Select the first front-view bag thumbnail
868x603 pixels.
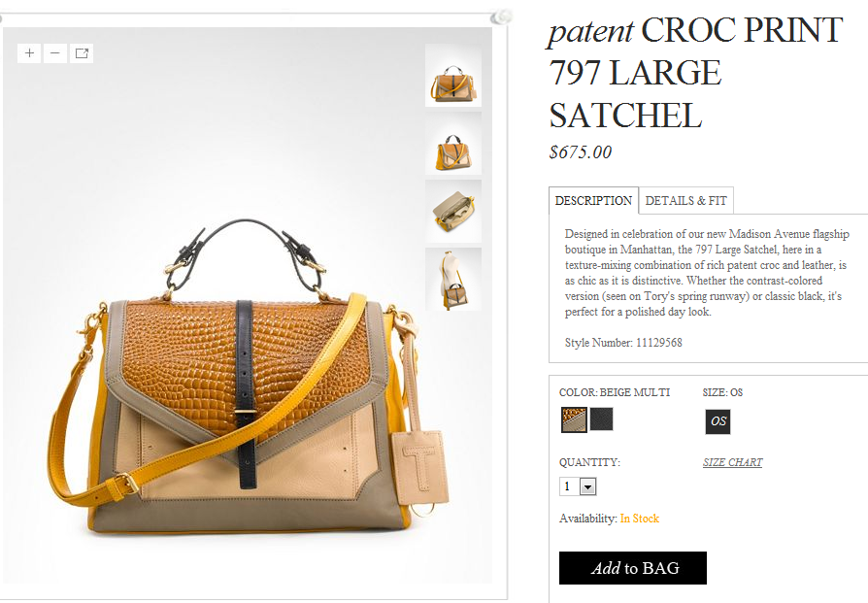(x=453, y=76)
